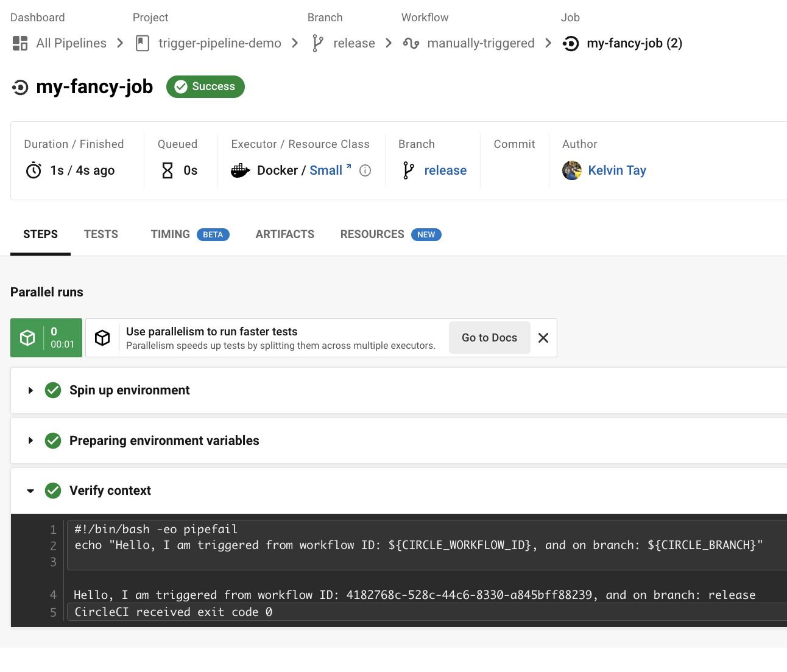Image resolution: width=787 pixels, height=672 pixels.
Task: Select the my-fancy-job job icon
Action: (570, 43)
